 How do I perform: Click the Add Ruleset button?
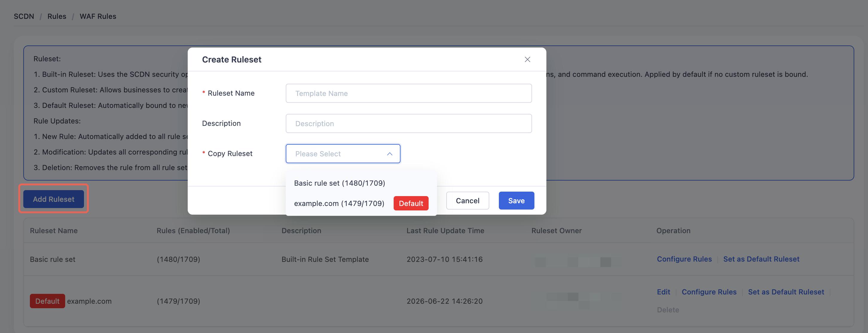point(54,199)
